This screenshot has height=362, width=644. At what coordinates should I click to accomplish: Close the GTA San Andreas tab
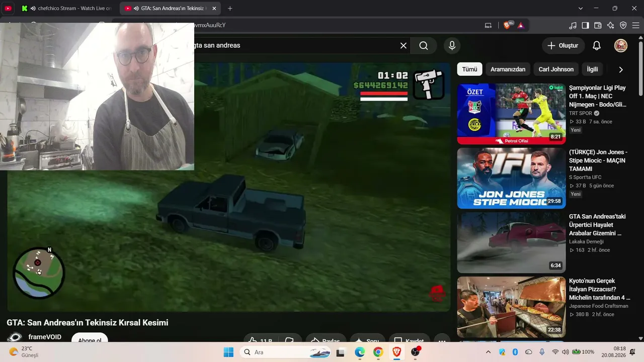[x=214, y=9]
